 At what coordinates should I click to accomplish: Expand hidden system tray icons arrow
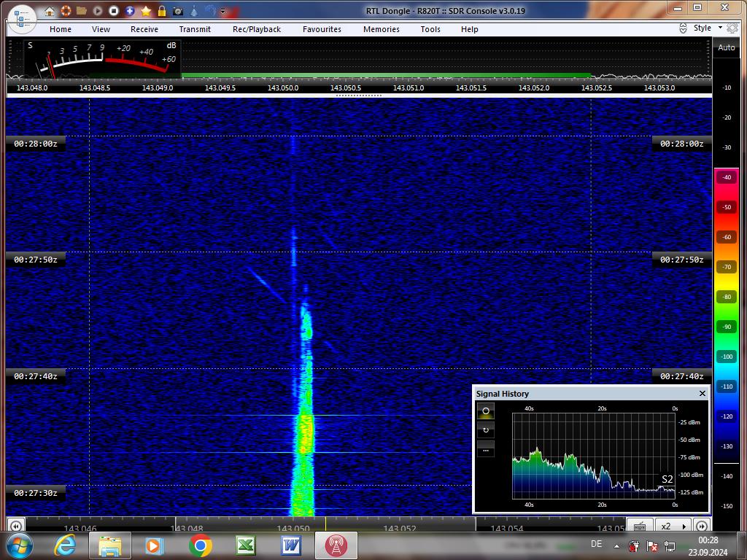(616, 546)
